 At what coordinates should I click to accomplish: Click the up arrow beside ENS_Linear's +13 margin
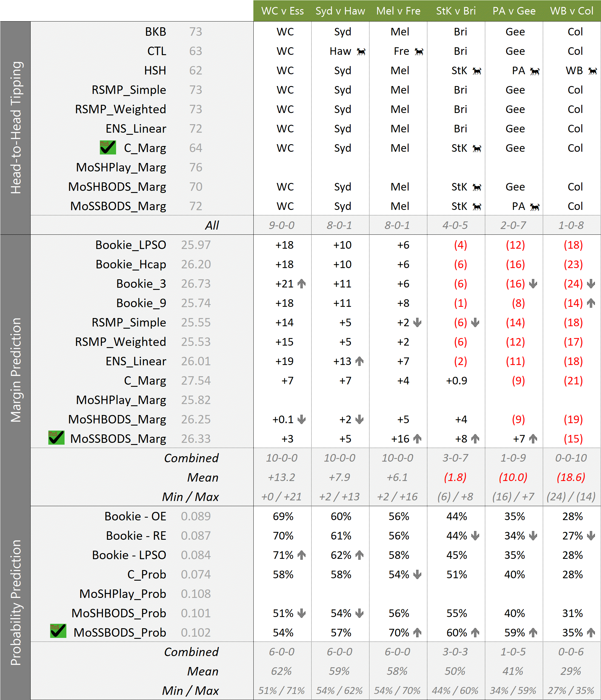pyautogui.click(x=360, y=361)
